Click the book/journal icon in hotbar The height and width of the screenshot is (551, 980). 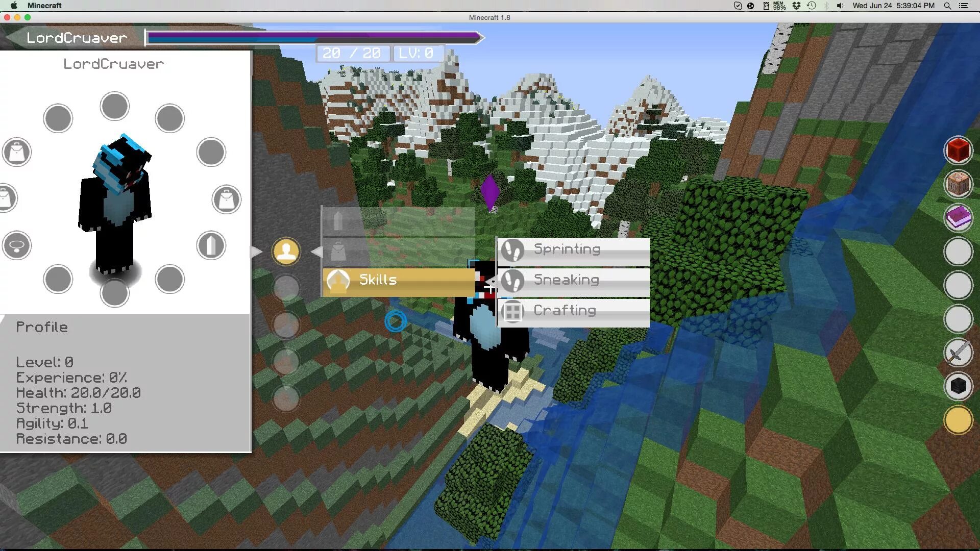pyautogui.click(x=958, y=218)
